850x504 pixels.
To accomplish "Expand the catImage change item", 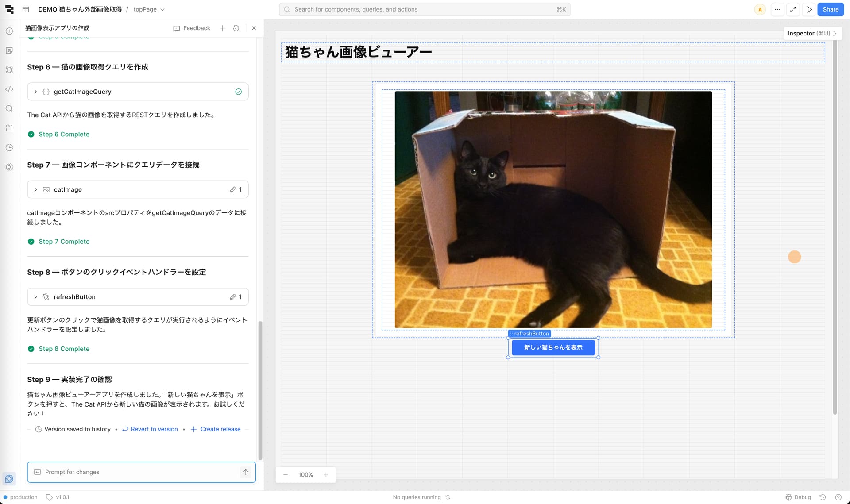I will 36,189.
